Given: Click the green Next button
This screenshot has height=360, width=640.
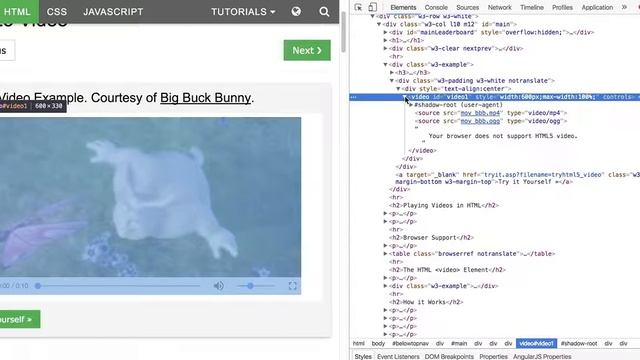Looking at the screenshot, I should coord(307,50).
